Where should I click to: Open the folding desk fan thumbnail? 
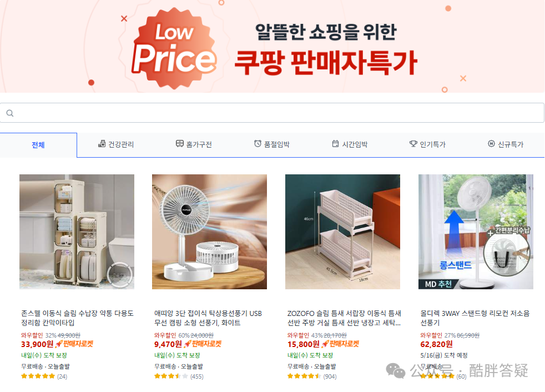(x=210, y=232)
